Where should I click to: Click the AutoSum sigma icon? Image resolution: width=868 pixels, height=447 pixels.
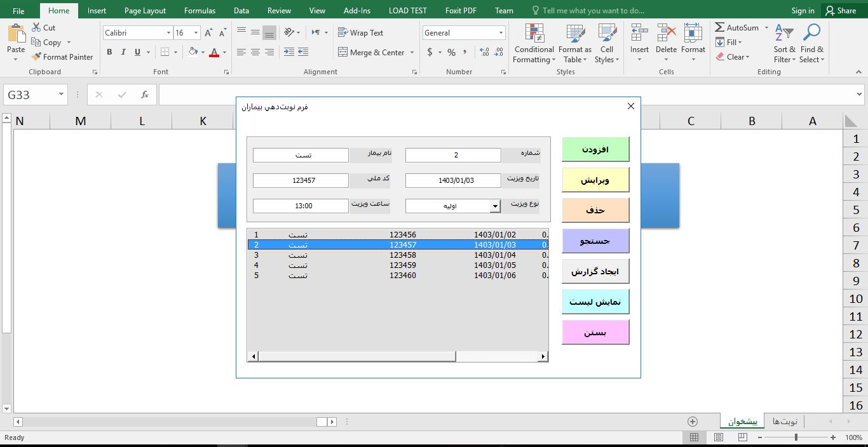click(x=720, y=27)
